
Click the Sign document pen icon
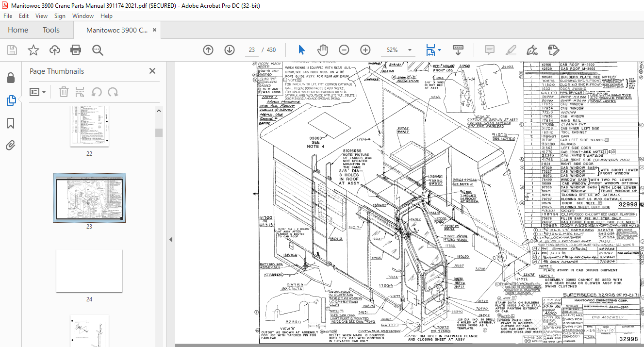(532, 50)
